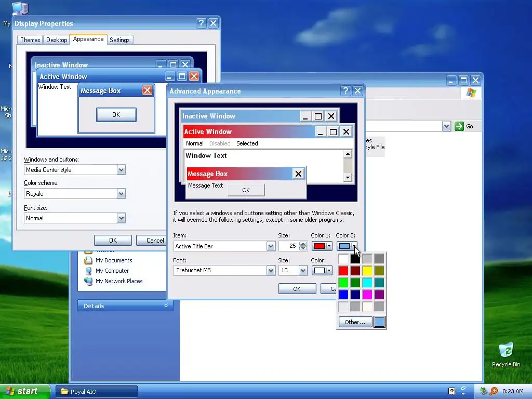Pick the white swatch in palette
The width and height of the screenshot is (532, 399).
pos(343,259)
